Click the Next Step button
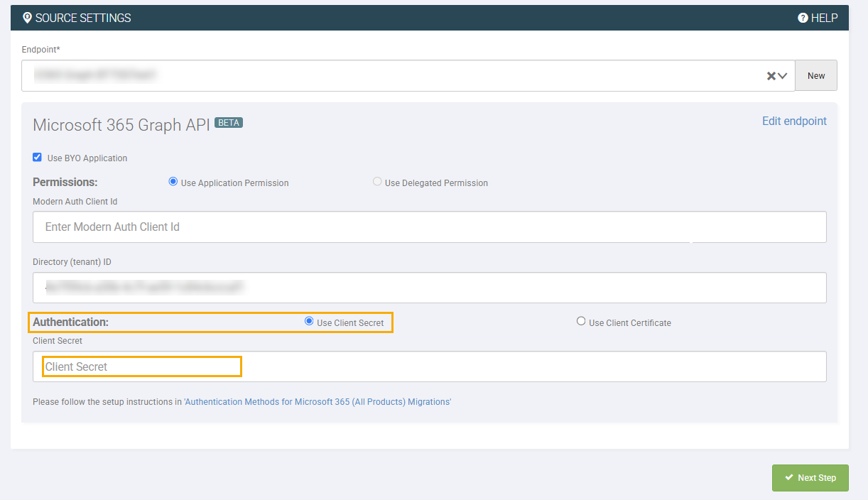The width and height of the screenshot is (868, 500). click(810, 478)
